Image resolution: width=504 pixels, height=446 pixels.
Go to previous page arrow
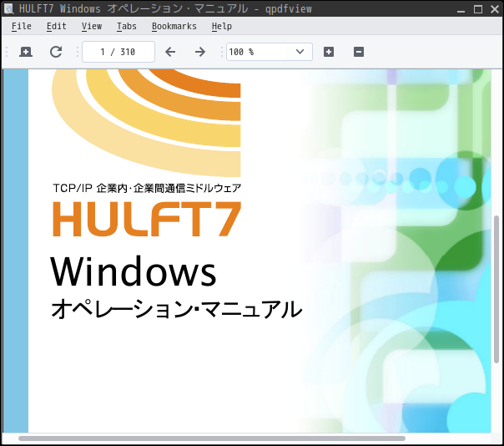click(x=170, y=52)
